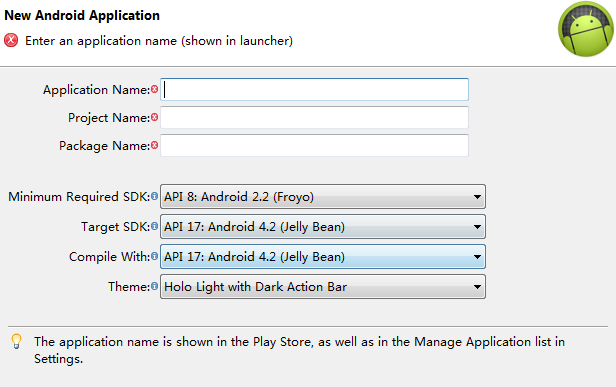Screen dimensions: 616x387
Task: Click the error marker next to Package Name
Action: click(154, 145)
